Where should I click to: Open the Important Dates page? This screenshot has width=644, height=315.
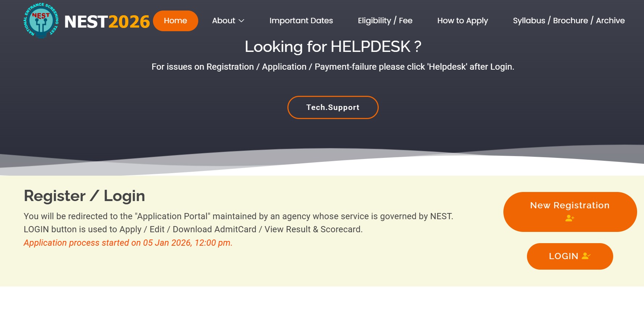click(301, 21)
